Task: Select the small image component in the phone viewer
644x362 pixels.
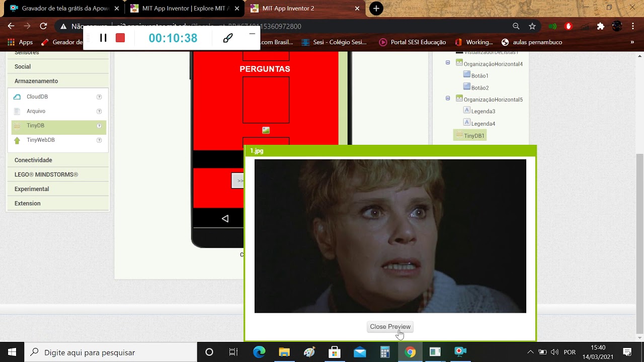Action: (x=266, y=130)
